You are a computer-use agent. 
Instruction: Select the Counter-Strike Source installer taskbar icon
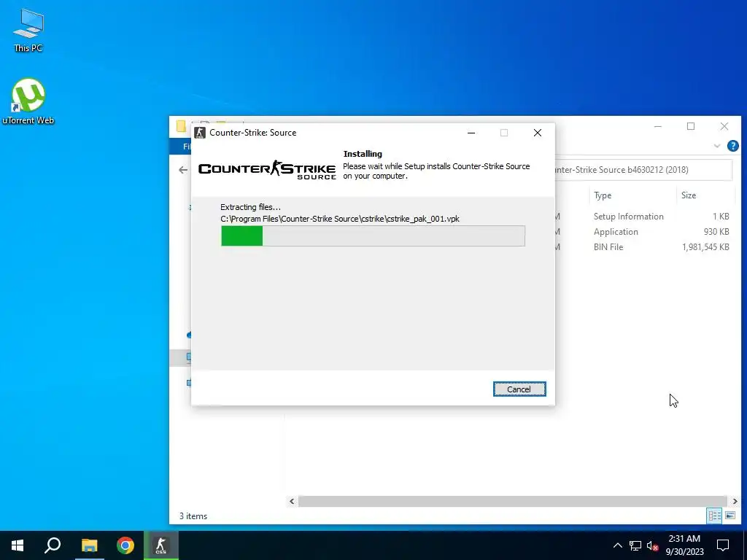161,545
